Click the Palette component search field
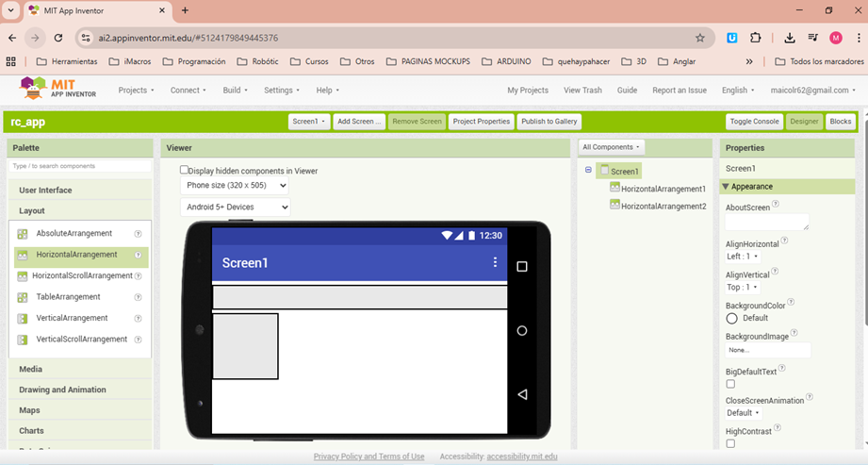The height and width of the screenshot is (465, 868). click(x=80, y=166)
